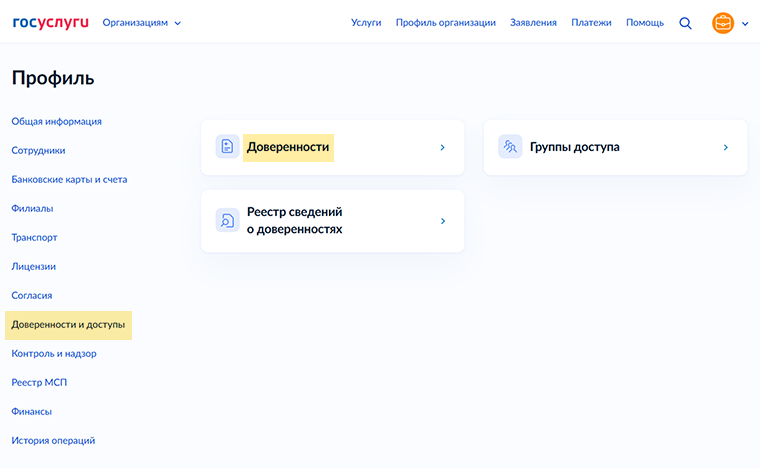Open Банковские карты и счета
Image resolution: width=760 pixels, height=468 pixels.
point(69,180)
